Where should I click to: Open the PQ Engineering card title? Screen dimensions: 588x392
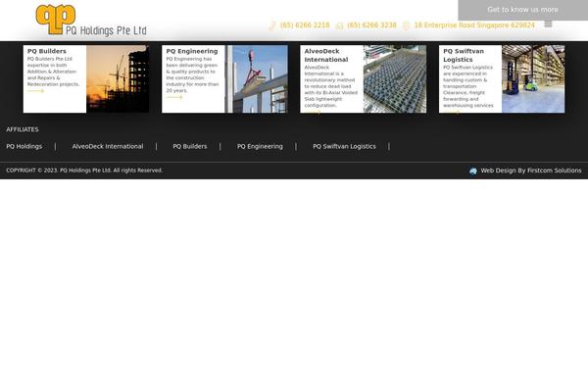(192, 51)
